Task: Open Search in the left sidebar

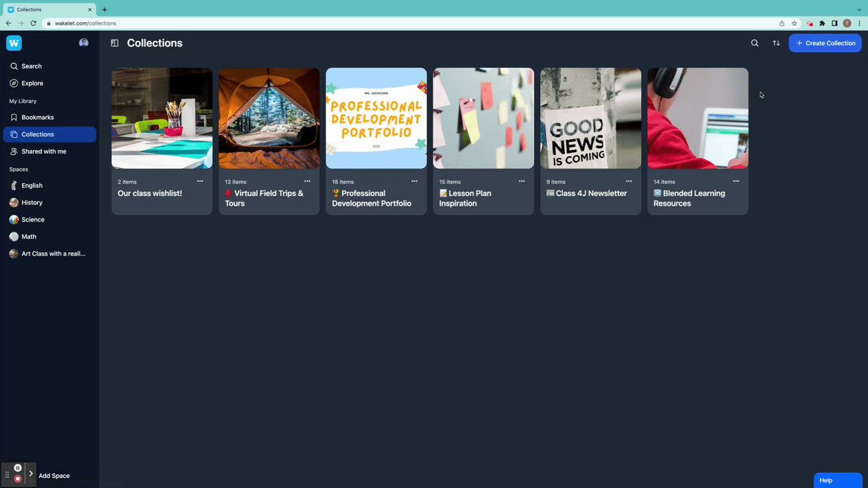Action: (32, 66)
